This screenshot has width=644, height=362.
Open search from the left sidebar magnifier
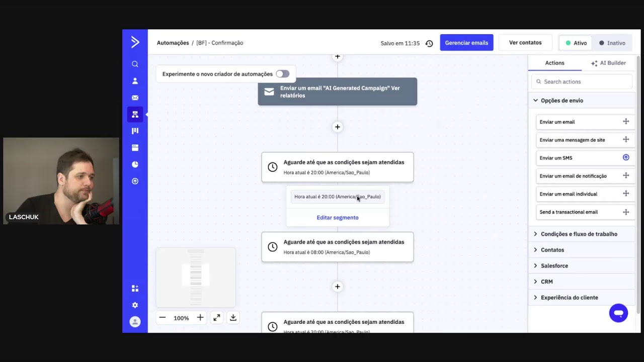(x=135, y=64)
